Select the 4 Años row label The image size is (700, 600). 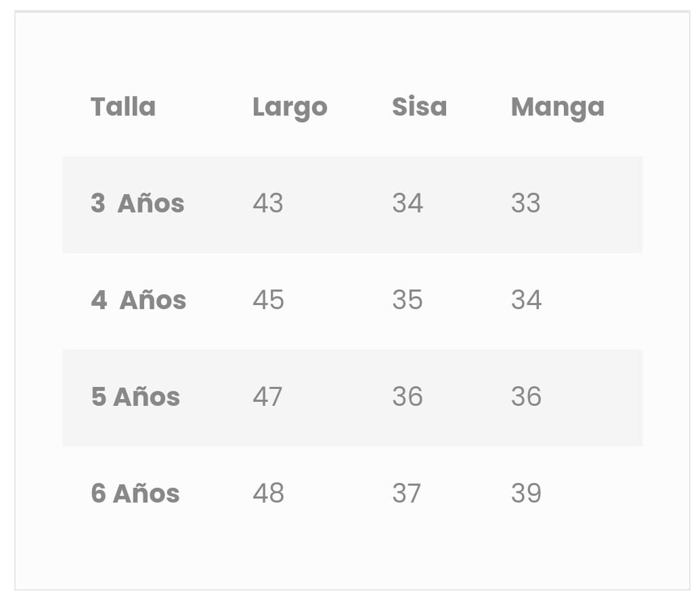tap(138, 300)
